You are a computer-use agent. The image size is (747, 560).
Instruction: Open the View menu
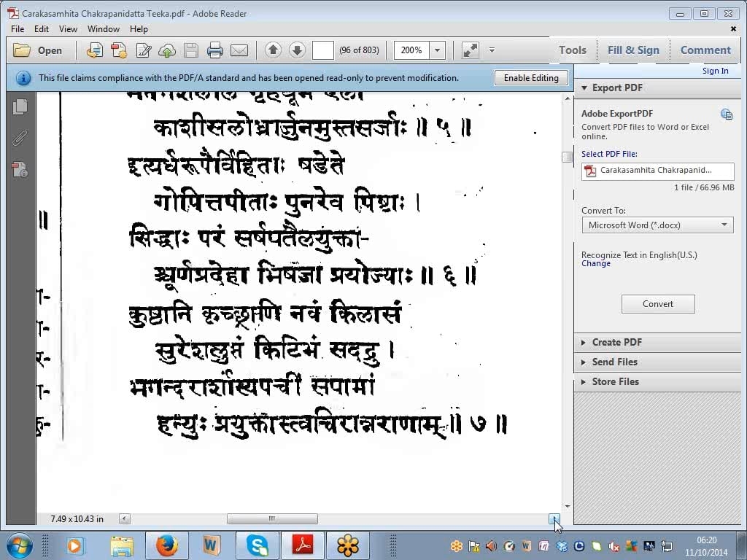point(68,29)
